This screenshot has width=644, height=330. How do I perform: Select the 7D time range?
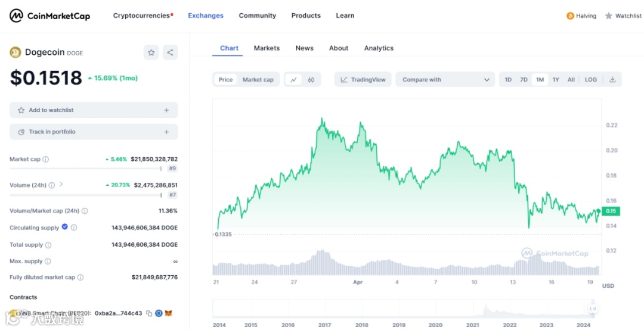pyautogui.click(x=524, y=80)
